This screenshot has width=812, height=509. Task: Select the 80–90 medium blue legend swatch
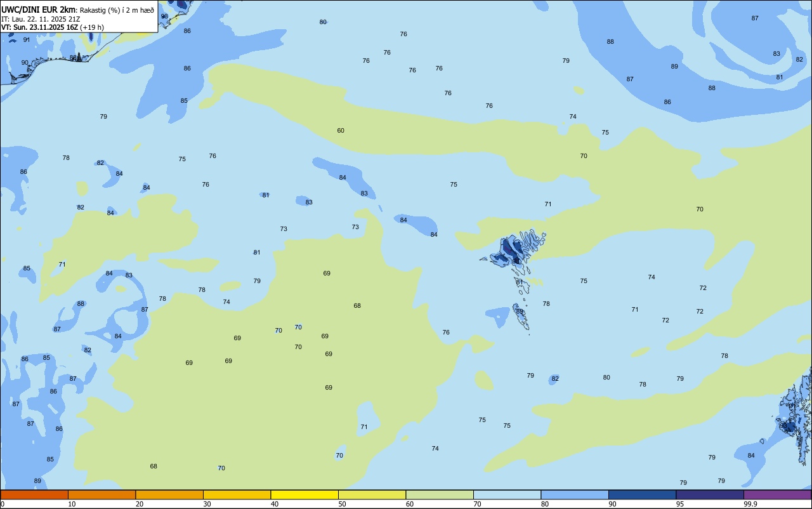tap(575, 494)
